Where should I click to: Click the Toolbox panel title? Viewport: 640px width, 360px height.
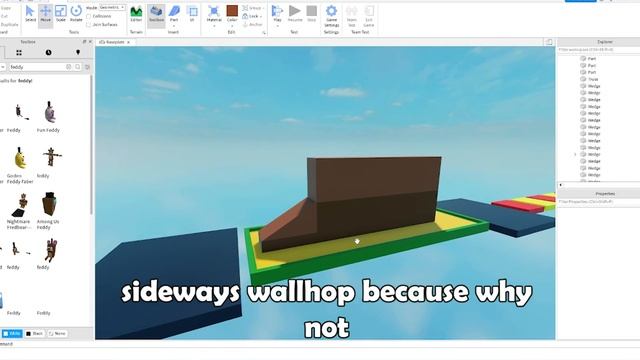pyautogui.click(x=28, y=42)
